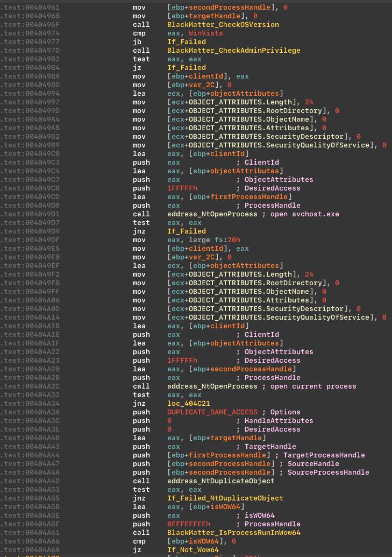Viewport: 392px width, 557px height.
Task: Click the BlackMatter_CheckAdminPrivilege call target
Action: coord(233,51)
